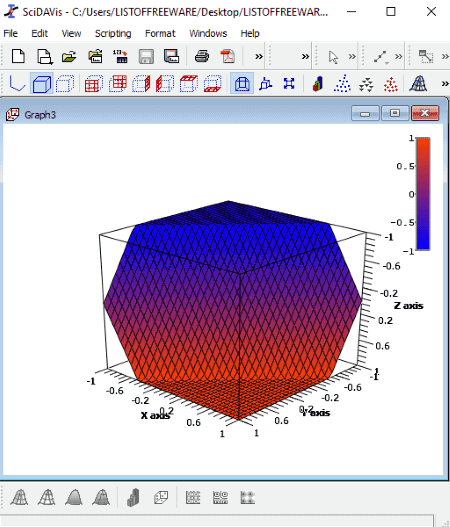Choose the blue dots scatter style icon

click(342, 83)
